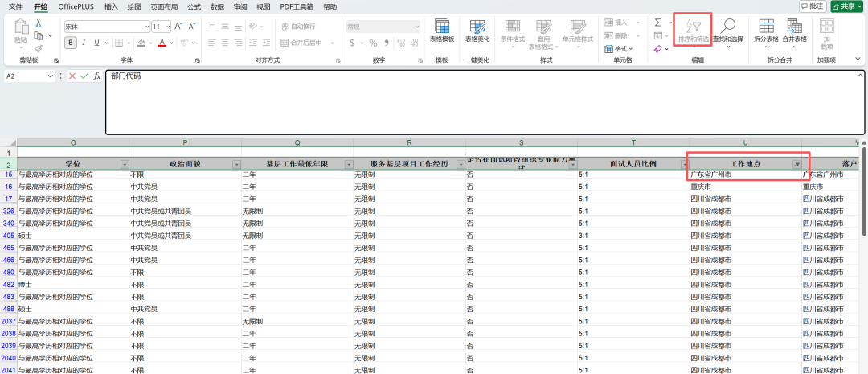868x374 pixels.
Task: Click the green 共享 share button
Action: 847,6
